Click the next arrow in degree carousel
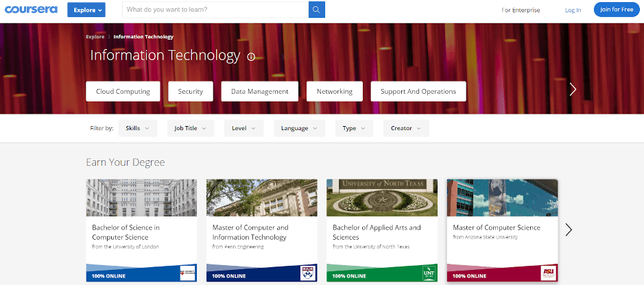Viewport: 644px width, 285px height. point(569,230)
